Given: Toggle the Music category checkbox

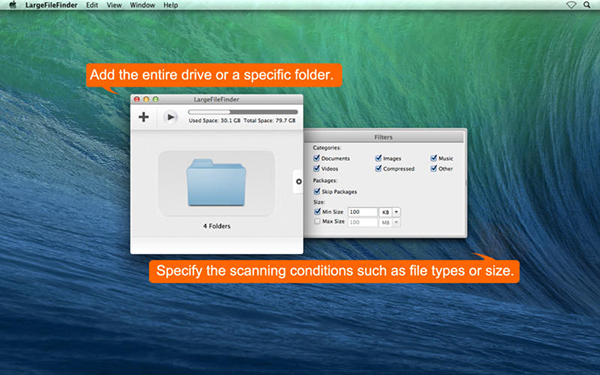Looking at the screenshot, I should [x=434, y=158].
